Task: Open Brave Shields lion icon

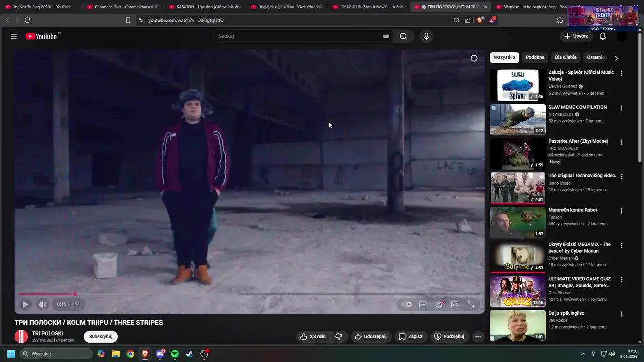Action: coord(480,20)
